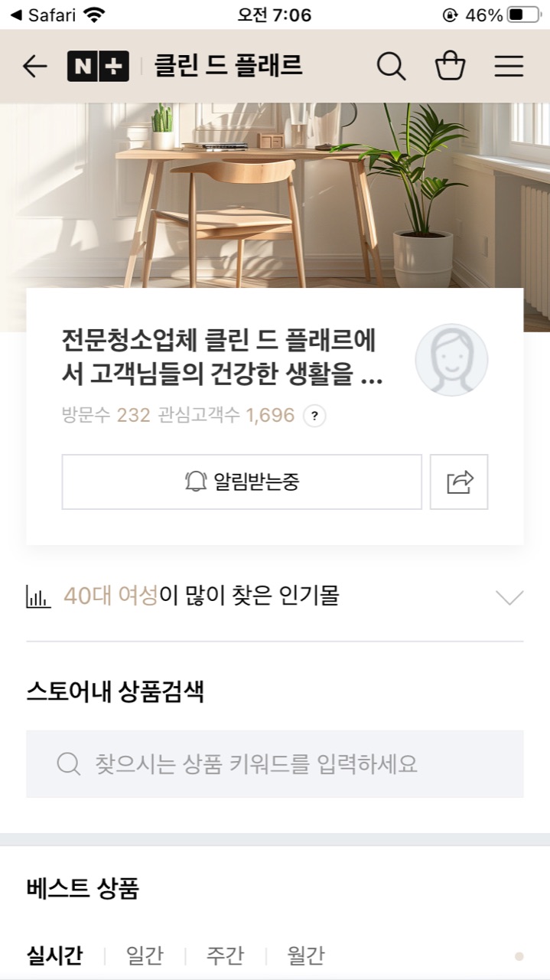This screenshot has width=550, height=980.
Task: Tap the back arrow icon
Action: tap(34, 67)
